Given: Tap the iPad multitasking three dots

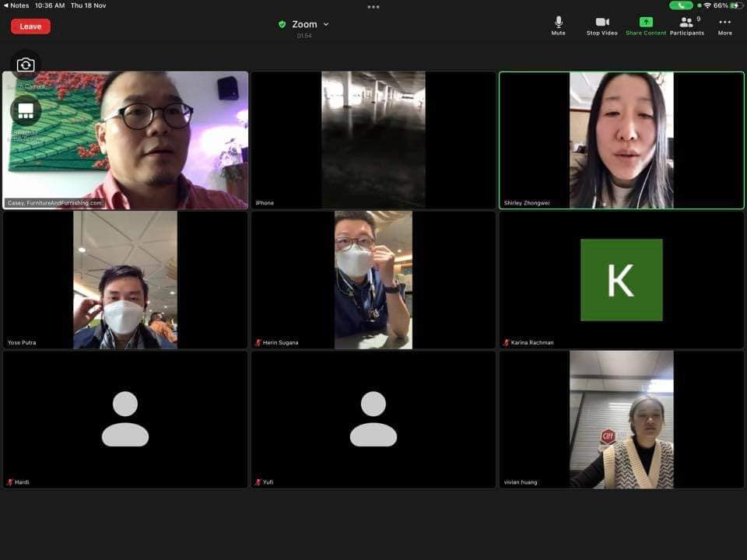Looking at the screenshot, I should click(373, 6).
